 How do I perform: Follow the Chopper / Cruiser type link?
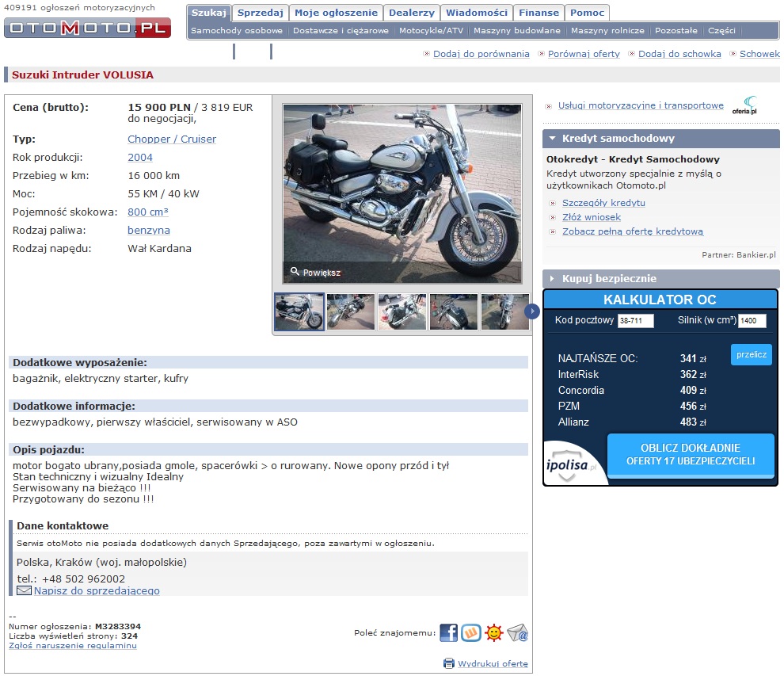coord(172,139)
